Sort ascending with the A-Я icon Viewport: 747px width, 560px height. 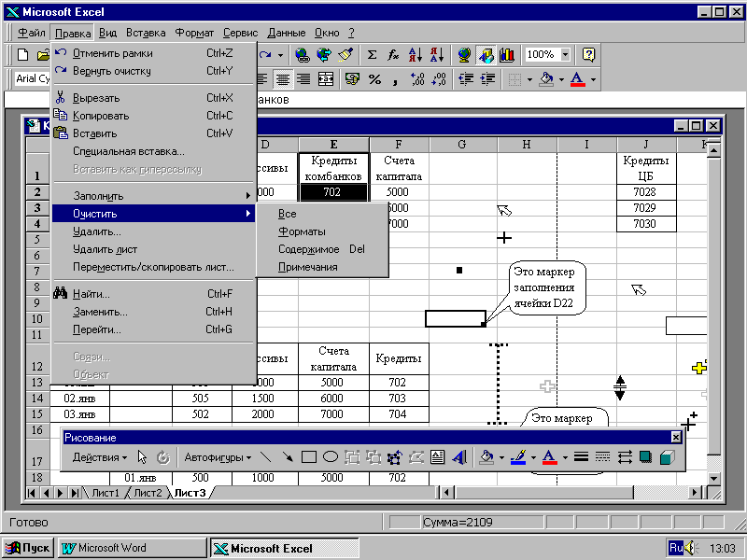[415, 55]
